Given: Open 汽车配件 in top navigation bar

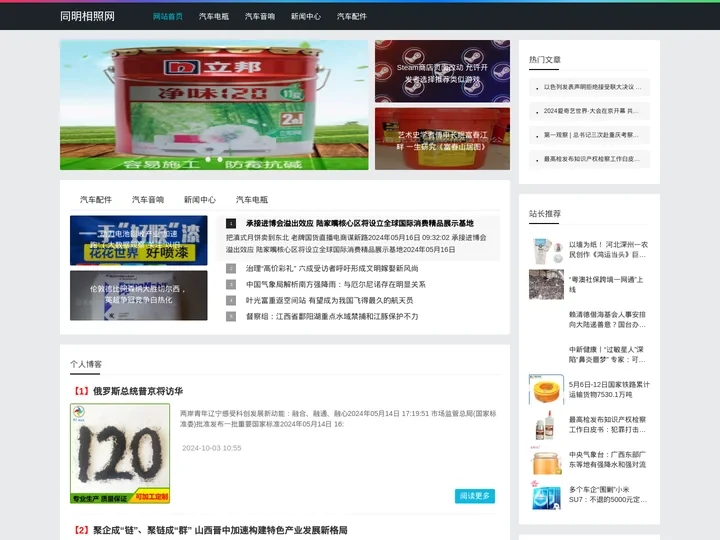Looking at the screenshot, I should (x=351, y=17).
